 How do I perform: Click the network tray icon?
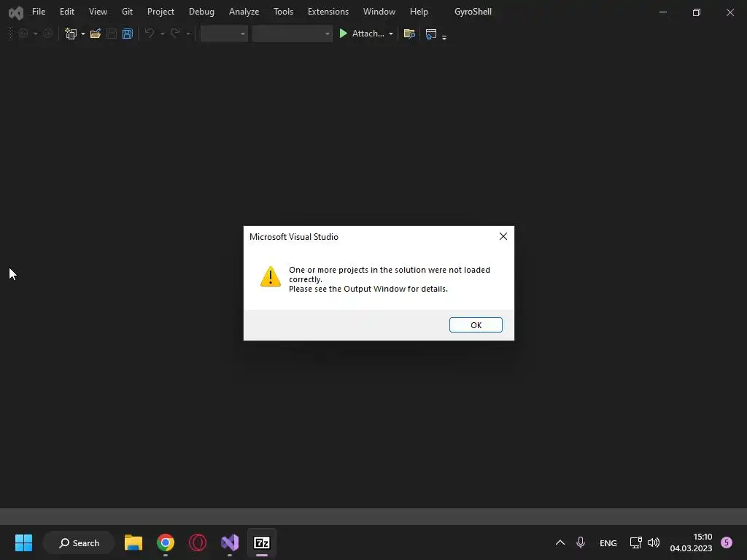635,542
